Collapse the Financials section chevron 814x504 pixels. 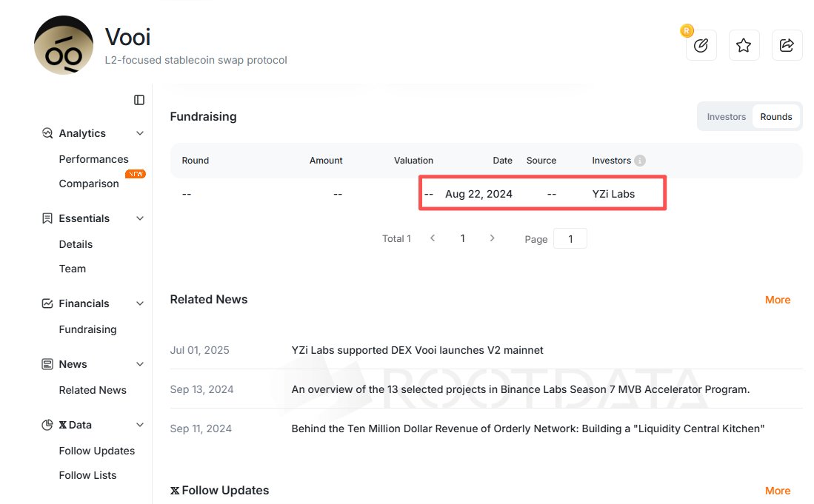[140, 303]
